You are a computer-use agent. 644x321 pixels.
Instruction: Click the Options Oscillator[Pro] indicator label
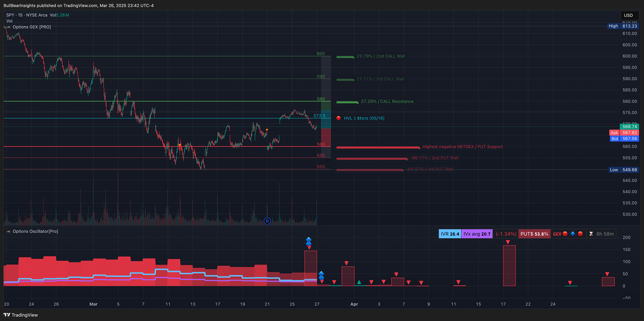pos(35,232)
